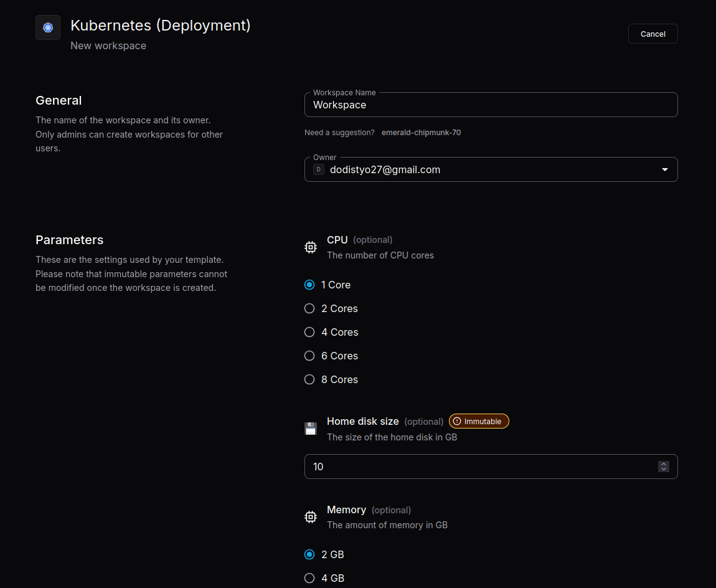Click the CPU chip icon next to CPU
The image size is (716, 588).
311,247
